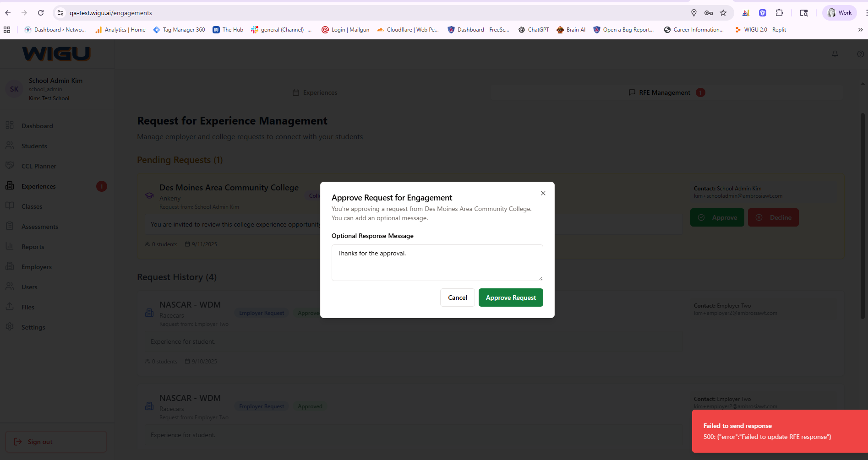Open the notifications bell icon

coord(835,54)
